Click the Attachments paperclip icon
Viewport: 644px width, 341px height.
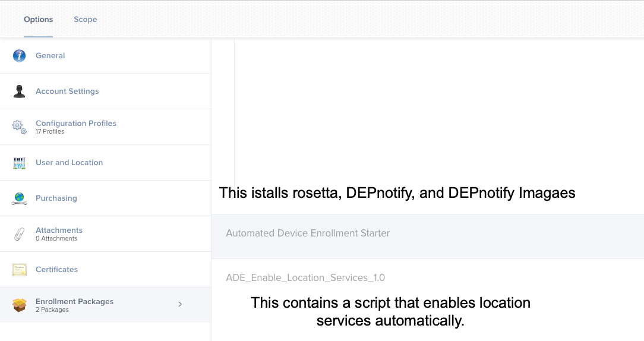pyautogui.click(x=19, y=234)
